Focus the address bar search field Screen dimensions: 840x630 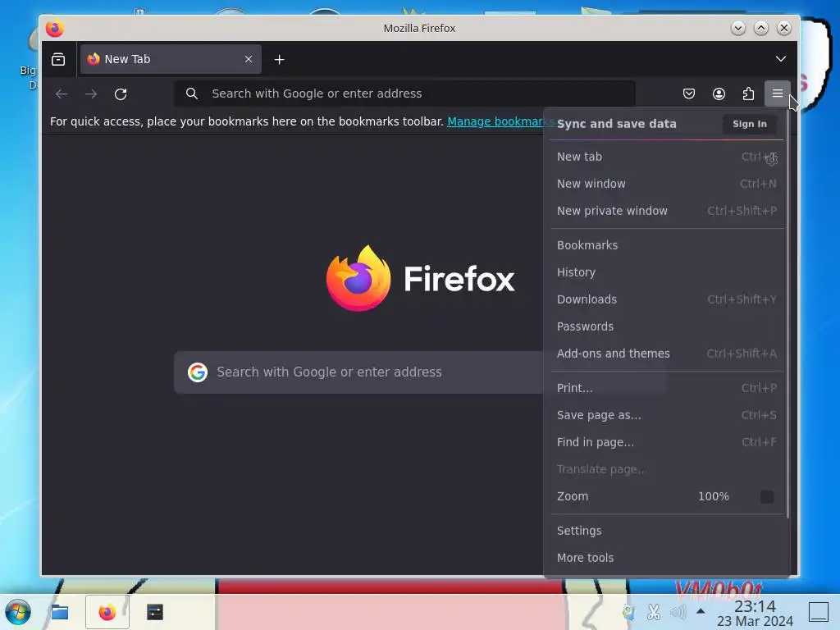[405, 94]
